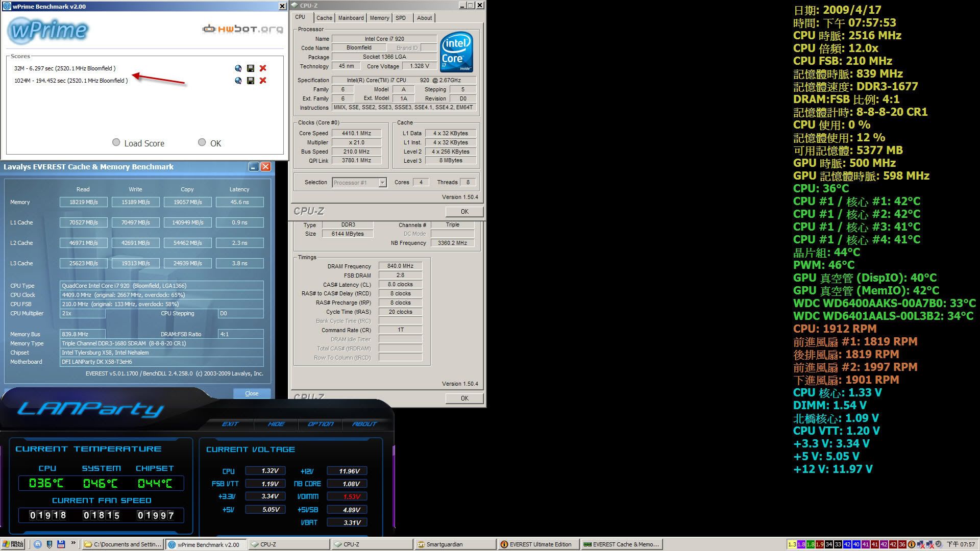This screenshot has width=980, height=551.
Task: Minimize the EVEREST Cache & Memory Benchmark window
Action: click(x=254, y=167)
